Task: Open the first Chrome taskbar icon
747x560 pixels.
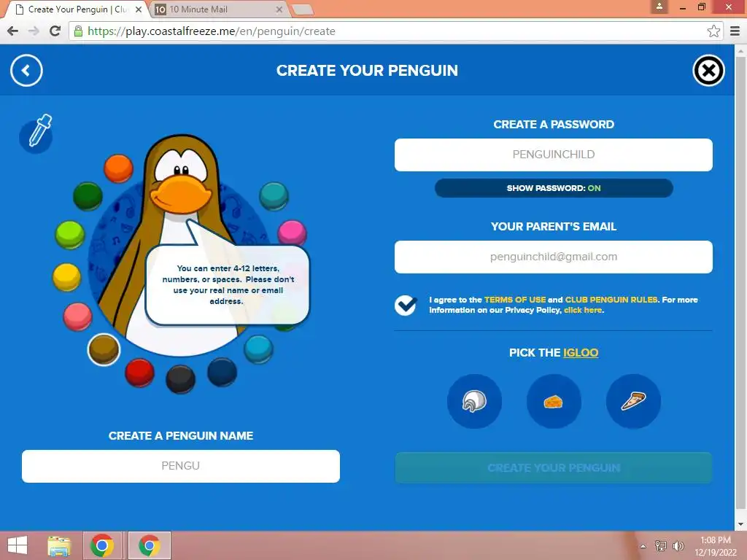Action: point(102,545)
